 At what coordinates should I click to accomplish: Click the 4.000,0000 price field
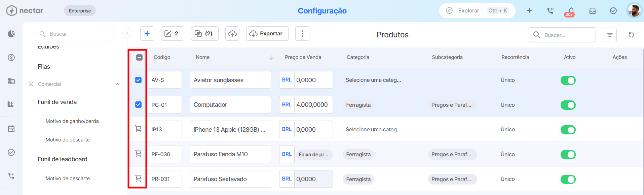pos(313,105)
